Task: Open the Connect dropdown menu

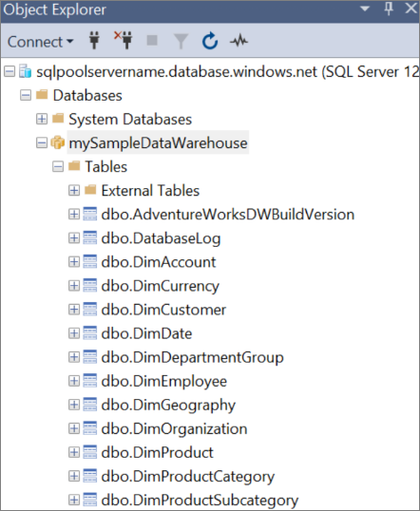Action: (41, 42)
